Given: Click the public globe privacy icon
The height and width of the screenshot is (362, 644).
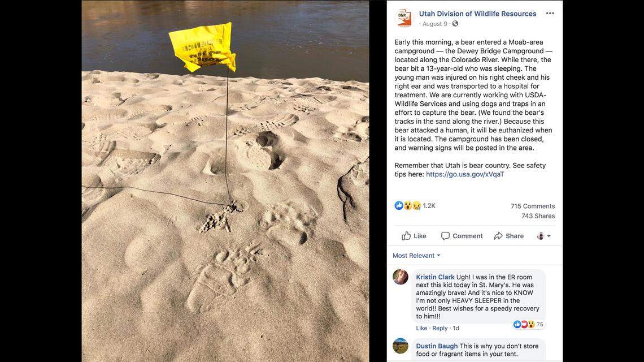Looking at the screenshot, I should [455, 24].
